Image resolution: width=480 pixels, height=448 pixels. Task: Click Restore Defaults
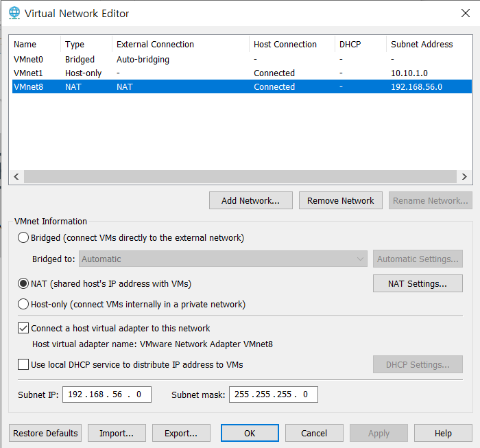point(45,433)
